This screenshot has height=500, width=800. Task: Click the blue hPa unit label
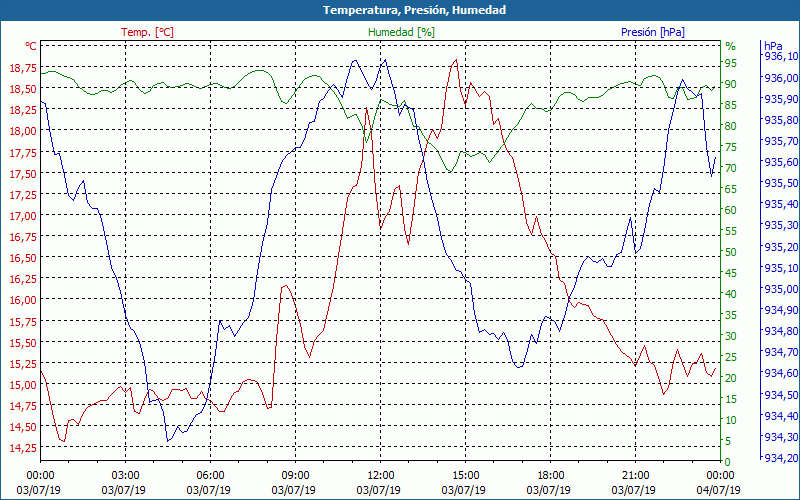point(772,45)
